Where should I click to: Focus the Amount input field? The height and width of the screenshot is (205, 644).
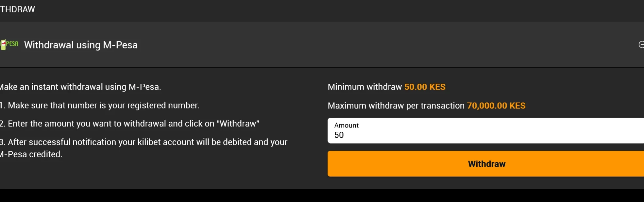click(486, 130)
